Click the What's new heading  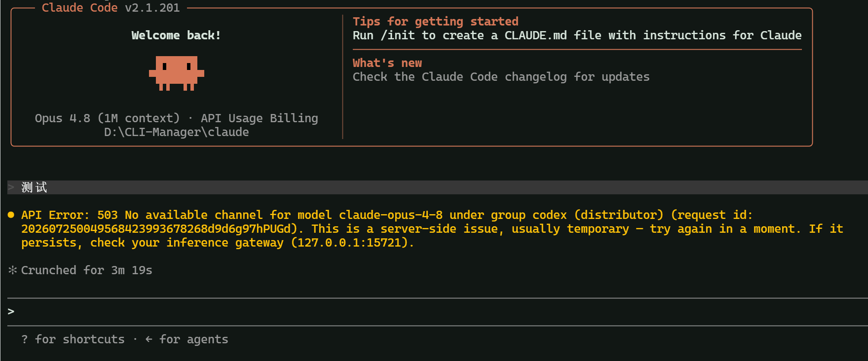[387, 63]
